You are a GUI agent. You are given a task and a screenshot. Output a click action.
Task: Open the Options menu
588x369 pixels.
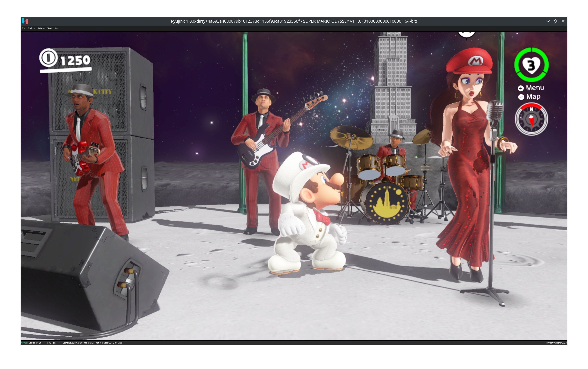(31, 28)
